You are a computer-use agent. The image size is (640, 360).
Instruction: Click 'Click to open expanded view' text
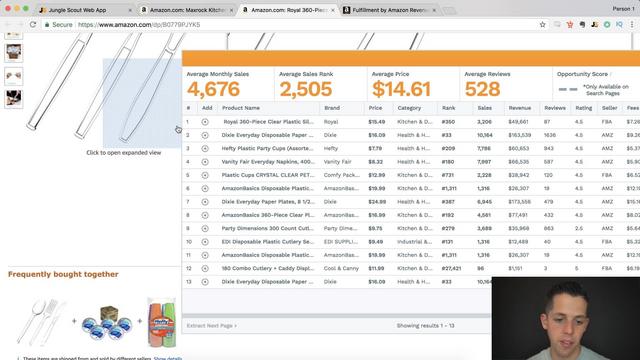click(x=124, y=153)
